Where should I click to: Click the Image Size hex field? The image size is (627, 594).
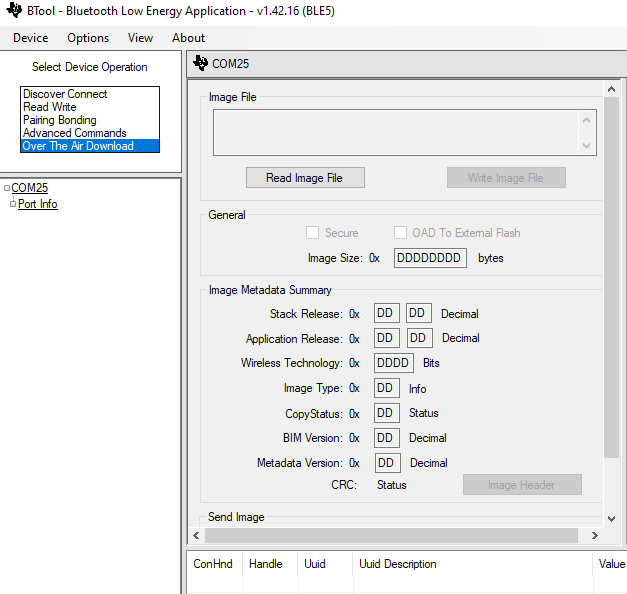(x=430, y=258)
